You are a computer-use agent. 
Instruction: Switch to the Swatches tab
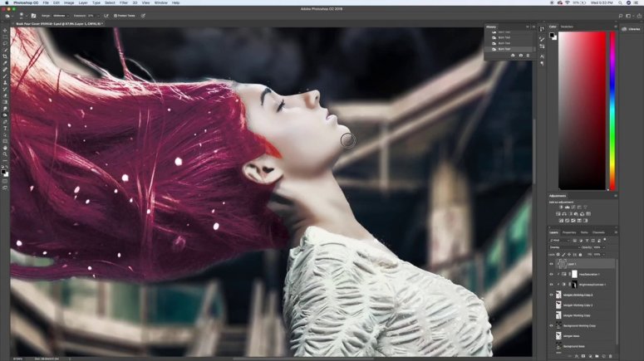pyautogui.click(x=567, y=27)
